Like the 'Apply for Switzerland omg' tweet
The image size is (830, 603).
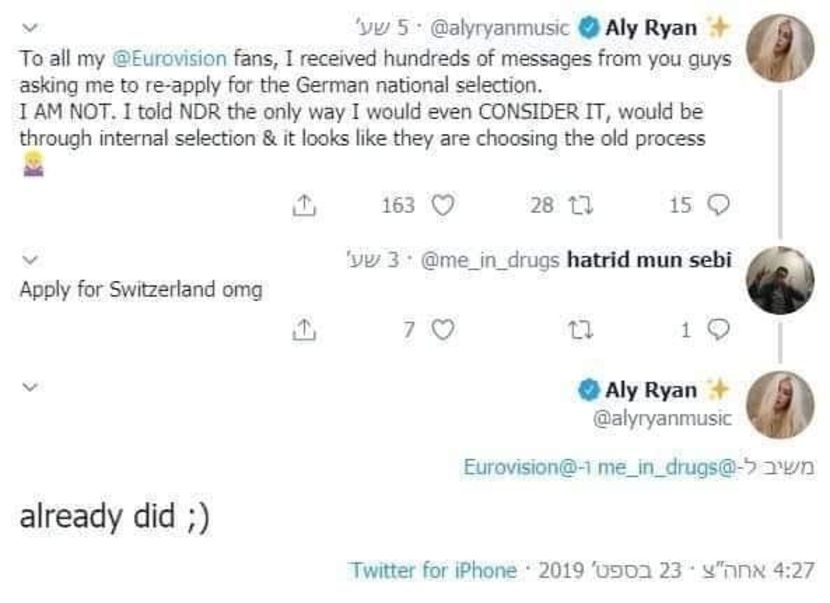tap(441, 328)
